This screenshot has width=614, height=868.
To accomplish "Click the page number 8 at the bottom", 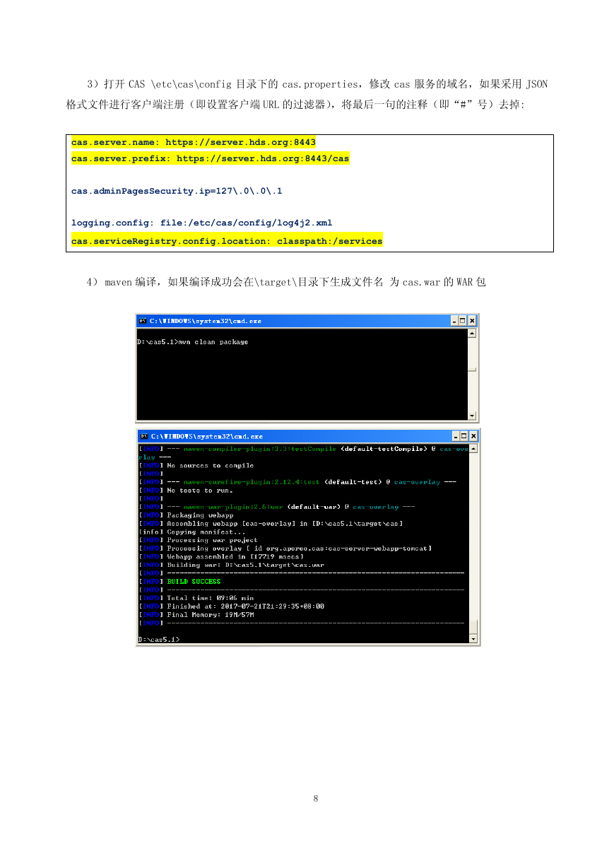I will click(x=316, y=799).
